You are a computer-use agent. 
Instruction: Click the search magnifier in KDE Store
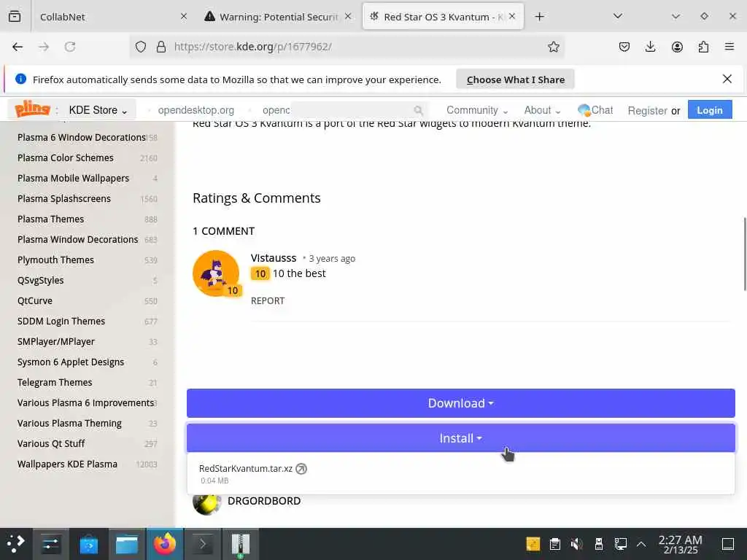coord(418,111)
